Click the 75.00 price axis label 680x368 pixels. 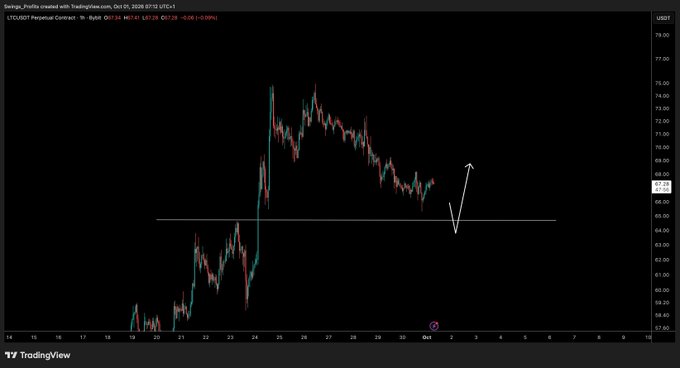[662, 83]
